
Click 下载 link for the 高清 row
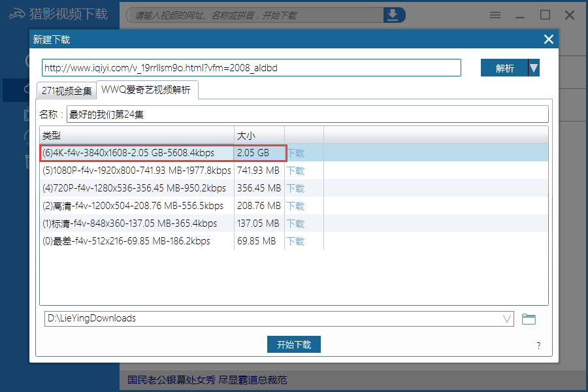(296, 206)
